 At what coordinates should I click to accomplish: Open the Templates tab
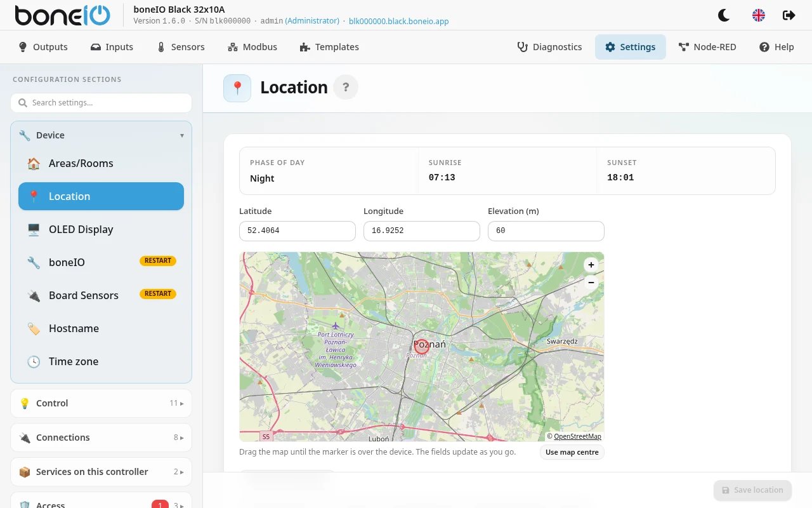pyautogui.click(x=329, y=47)
